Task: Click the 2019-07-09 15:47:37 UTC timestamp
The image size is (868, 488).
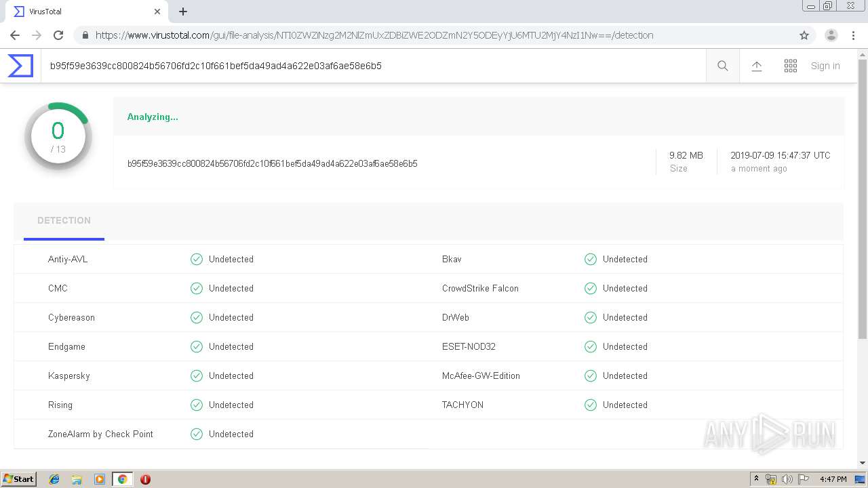Action: tap(781, 155)
